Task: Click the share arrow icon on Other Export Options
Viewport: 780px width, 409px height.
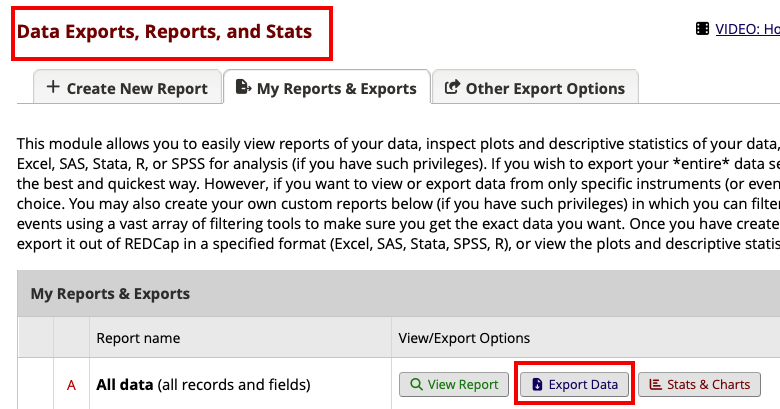Action: coord(452,87)
